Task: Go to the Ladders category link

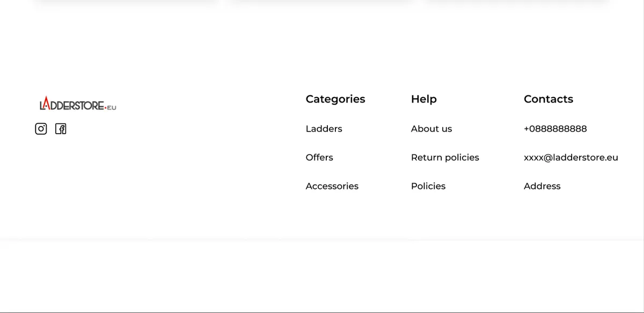Action: pyautogui.click(x=324, y=129)
